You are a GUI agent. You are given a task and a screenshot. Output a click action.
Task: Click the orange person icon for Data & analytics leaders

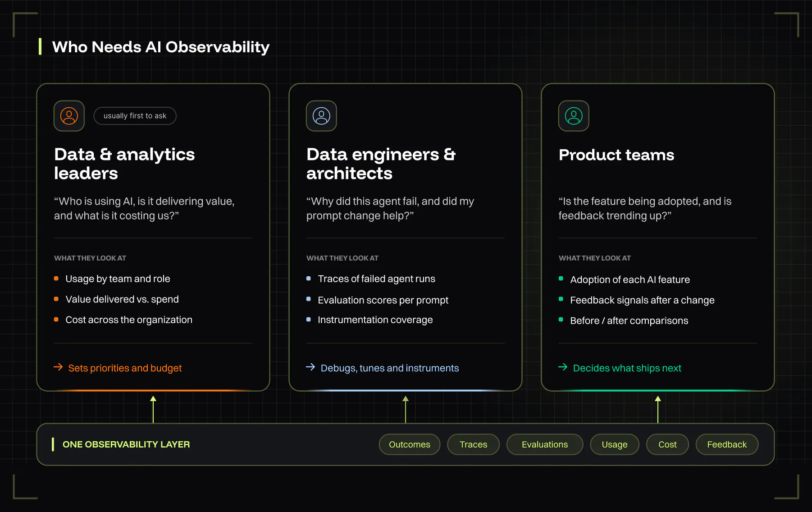pos(69,116)
